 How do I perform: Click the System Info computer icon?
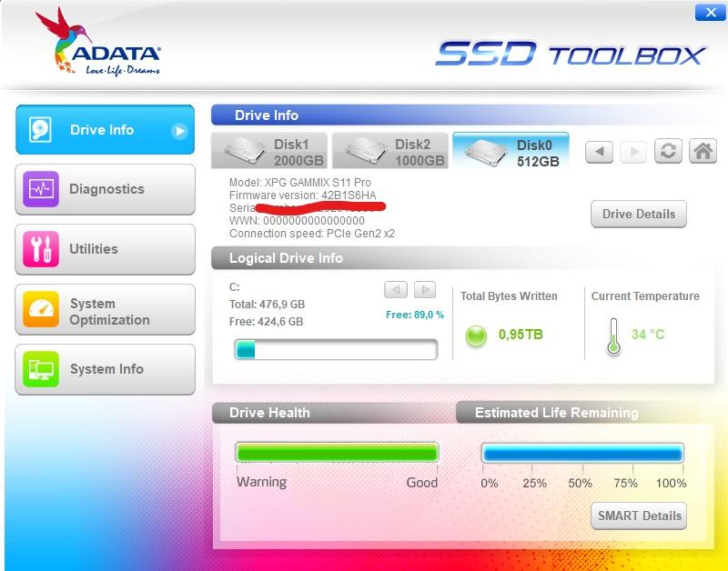pos(41,369)
